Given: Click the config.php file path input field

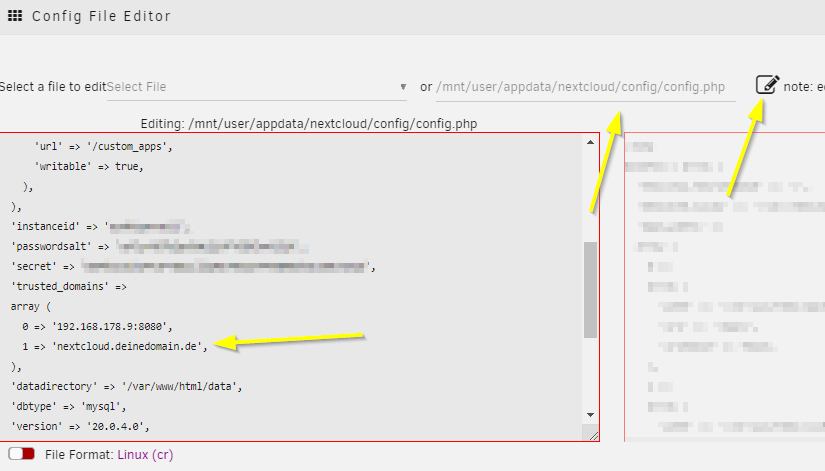Looking at the screenshot, I should (x=586, y=87).
